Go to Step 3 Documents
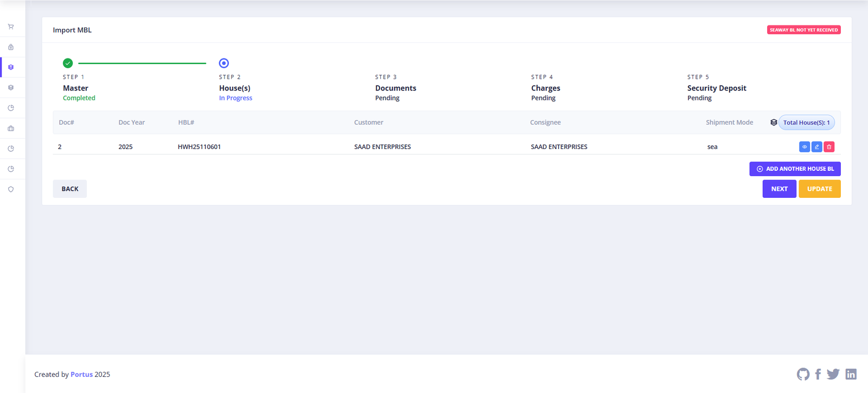The width and height of the screenshot is (868, 393). point(395,88)
